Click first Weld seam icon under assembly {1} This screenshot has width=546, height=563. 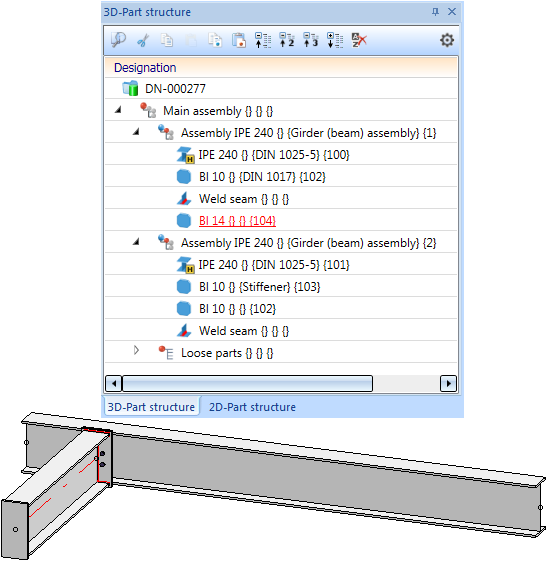point(184,199)
